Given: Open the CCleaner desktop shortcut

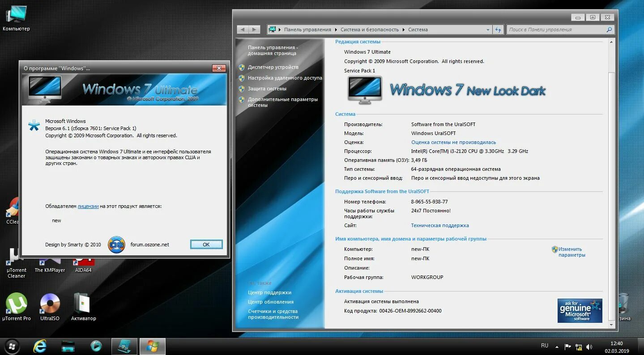Looking at the screenshot, I should (x=13, y=210).
